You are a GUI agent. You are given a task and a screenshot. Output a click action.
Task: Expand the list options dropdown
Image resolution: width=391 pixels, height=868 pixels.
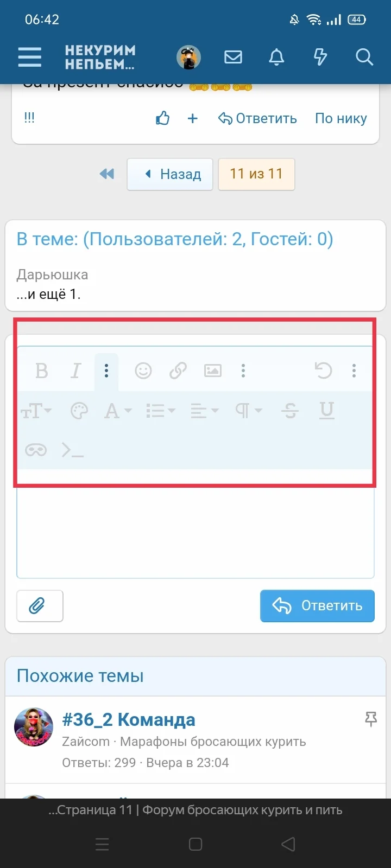pos(160,411)
